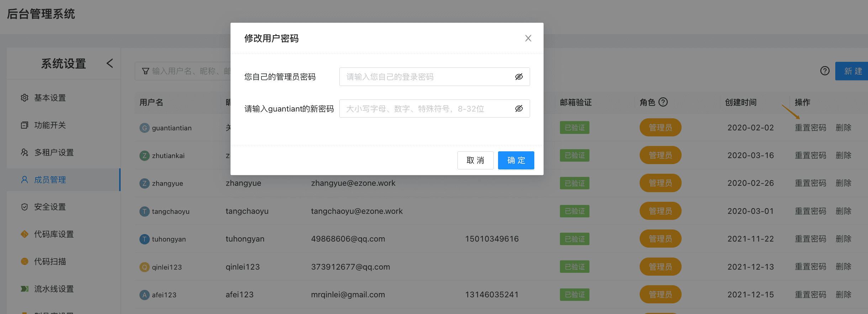Toggle visibility of new password field
The width and height of the screenshot is (868, 314).
519,109
